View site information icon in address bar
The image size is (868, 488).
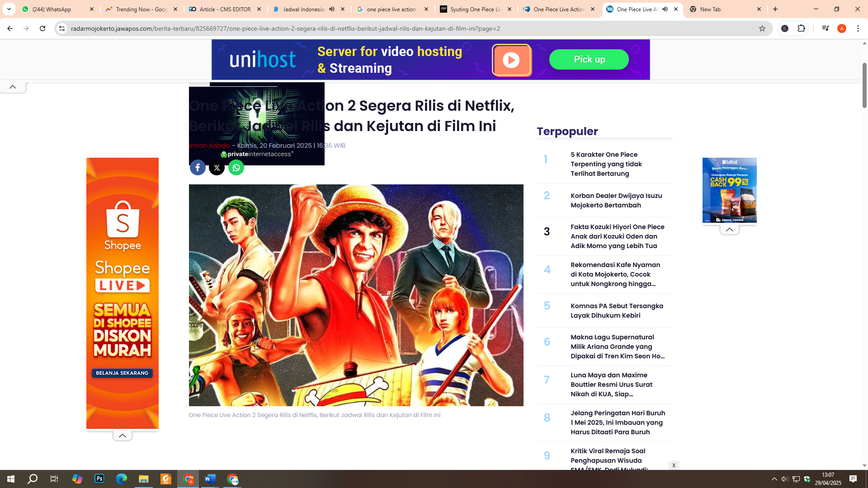[x=62, y=28]
